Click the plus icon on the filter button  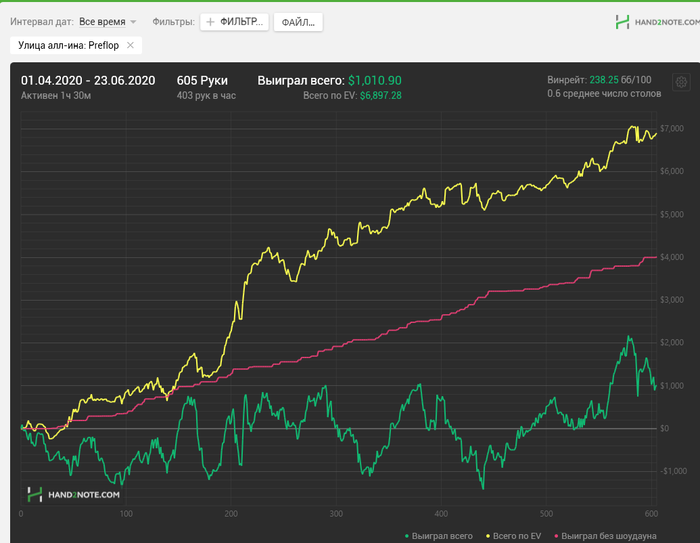coord(210,22)
